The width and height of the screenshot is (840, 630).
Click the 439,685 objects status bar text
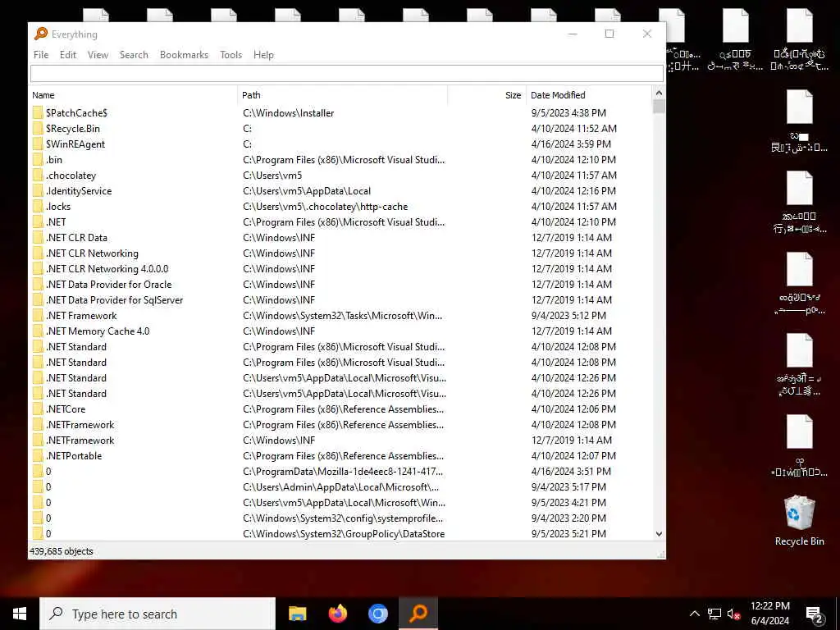[61, 551]
